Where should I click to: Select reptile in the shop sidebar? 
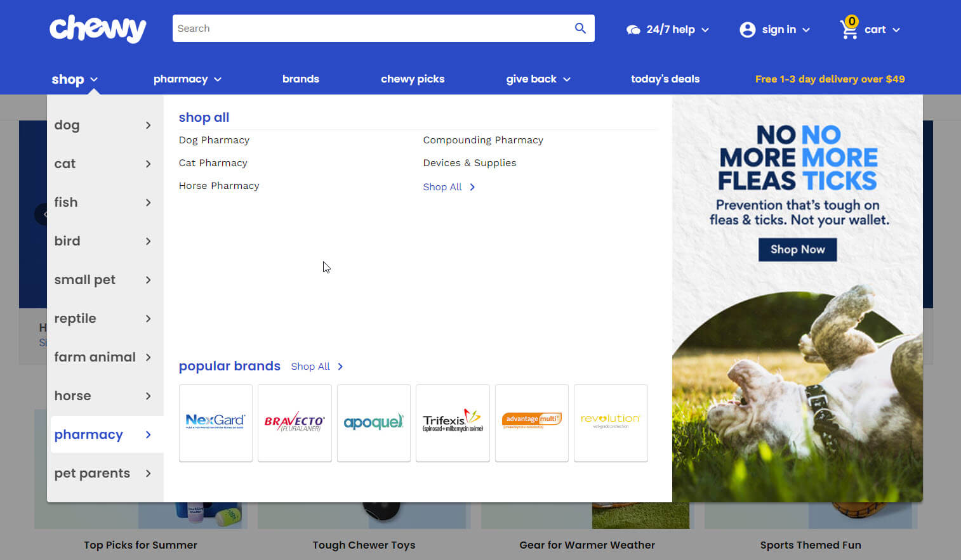75,319
